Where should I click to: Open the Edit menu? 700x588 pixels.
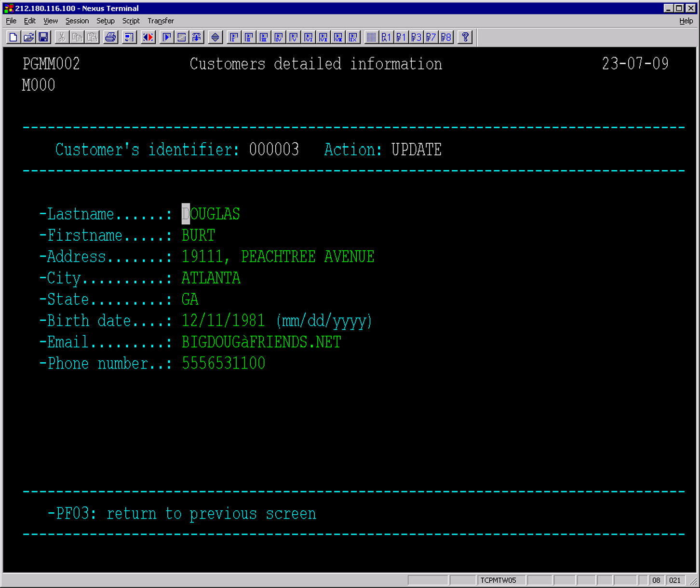(30, 21)
